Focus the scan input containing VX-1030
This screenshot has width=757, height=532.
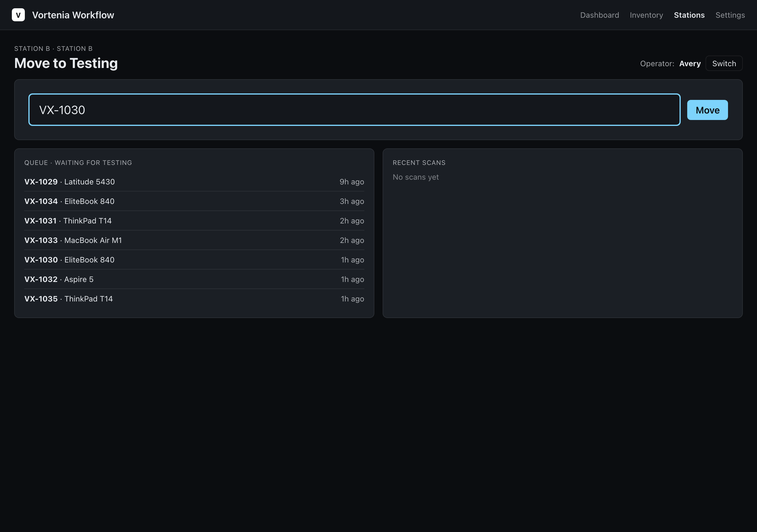click(354, 110)
